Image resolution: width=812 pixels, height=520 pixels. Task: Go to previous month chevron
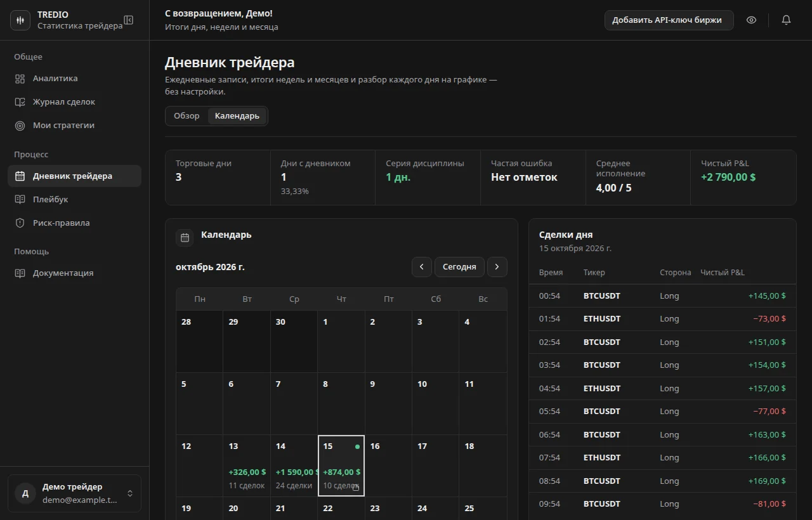422,267
